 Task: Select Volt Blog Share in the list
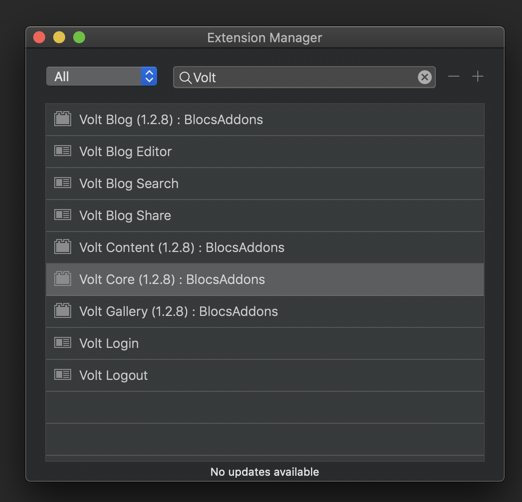[x=265, y=215]
